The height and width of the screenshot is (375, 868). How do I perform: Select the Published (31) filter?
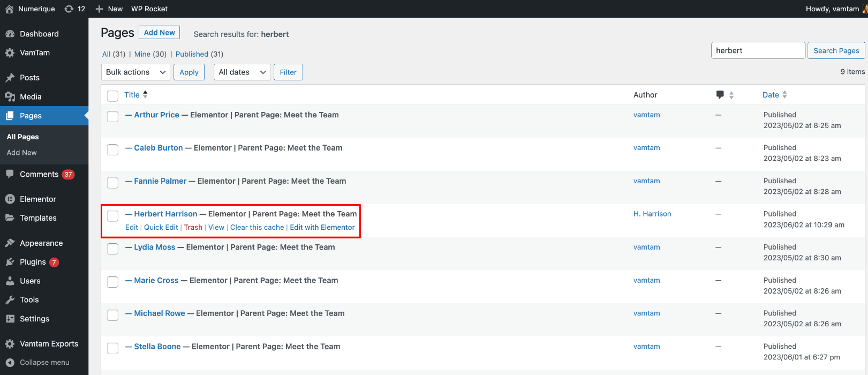[x=199, y=54]
